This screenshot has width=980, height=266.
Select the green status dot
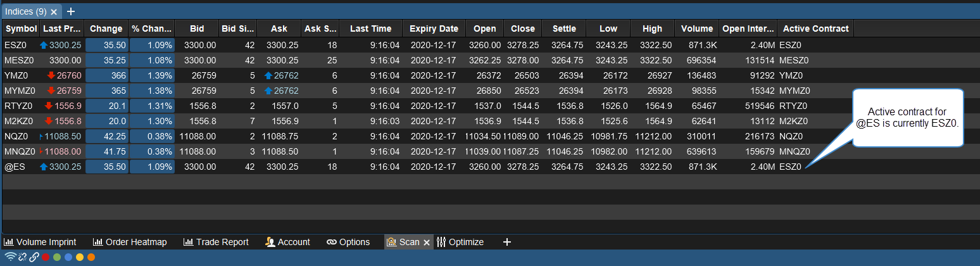[x=57, y=258]
